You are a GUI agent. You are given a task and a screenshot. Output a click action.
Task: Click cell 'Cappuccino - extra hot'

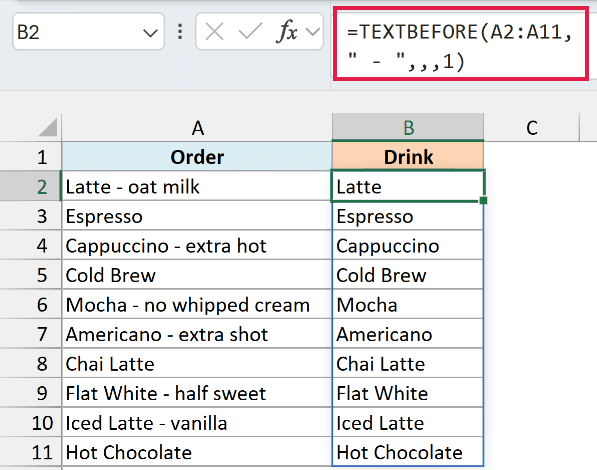pos(197,245)
